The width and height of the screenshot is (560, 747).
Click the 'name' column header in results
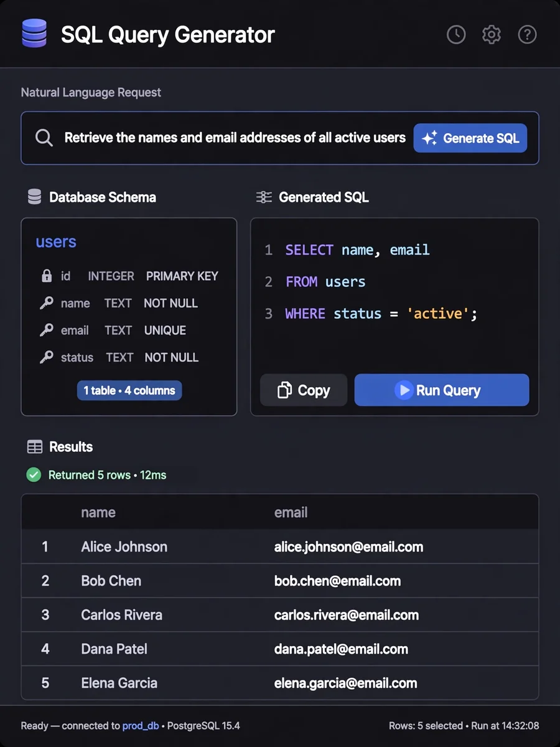98,512
